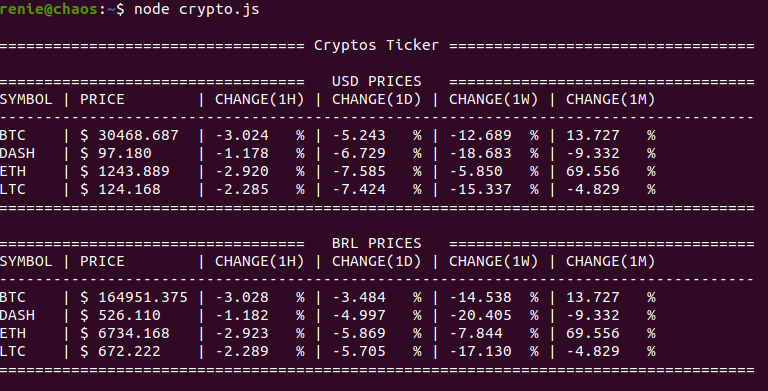Click the 'USD PRICES' section heading
The height and width of the screenshot is (391, 768).
[376, 81]
